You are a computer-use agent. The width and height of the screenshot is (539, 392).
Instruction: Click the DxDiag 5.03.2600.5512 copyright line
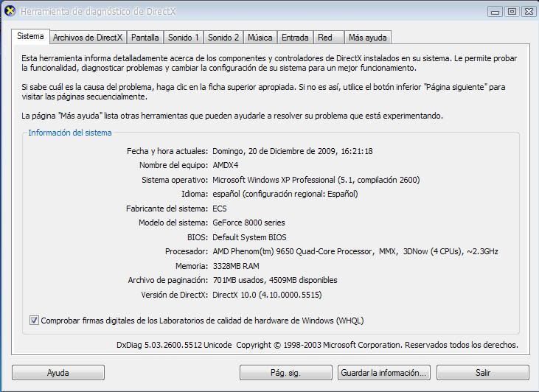point(317,345)
